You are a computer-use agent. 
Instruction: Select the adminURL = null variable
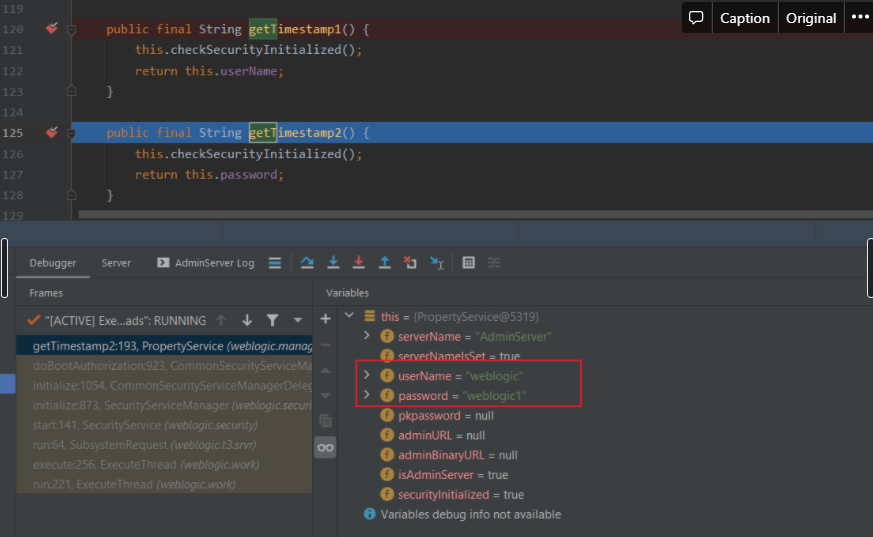433,435
